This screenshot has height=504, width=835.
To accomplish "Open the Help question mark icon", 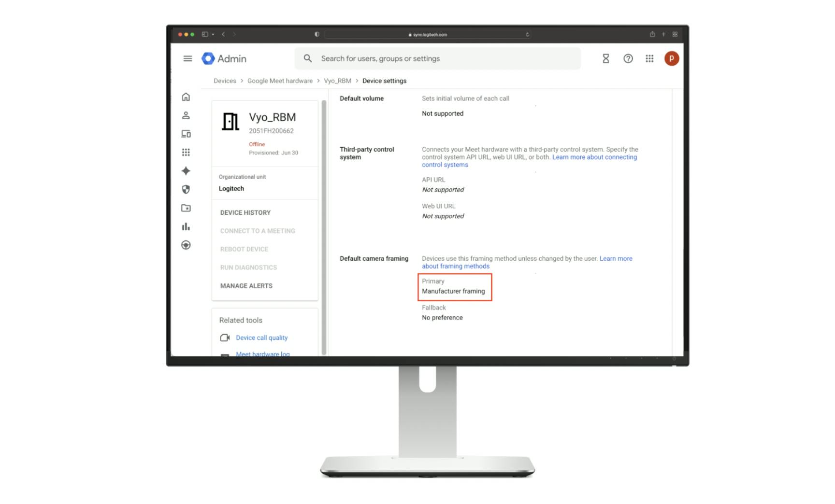I will pyautogui.click(x=628, y=58).
